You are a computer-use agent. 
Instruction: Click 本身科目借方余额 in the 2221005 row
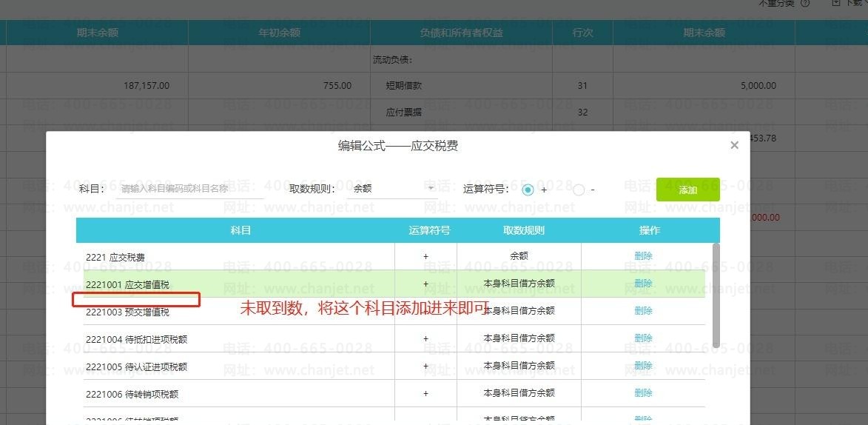coord(519,365)
